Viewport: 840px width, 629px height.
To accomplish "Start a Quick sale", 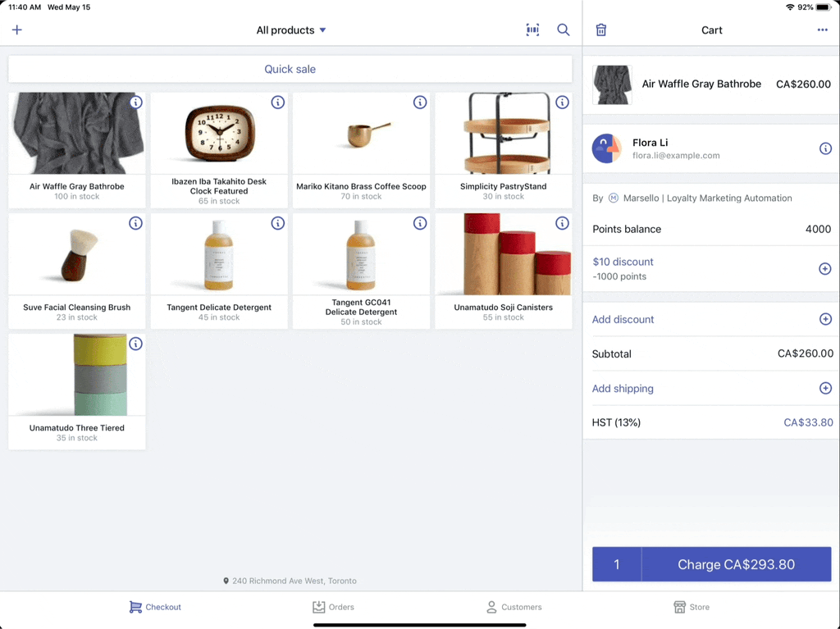I will (x=290, y=69).
